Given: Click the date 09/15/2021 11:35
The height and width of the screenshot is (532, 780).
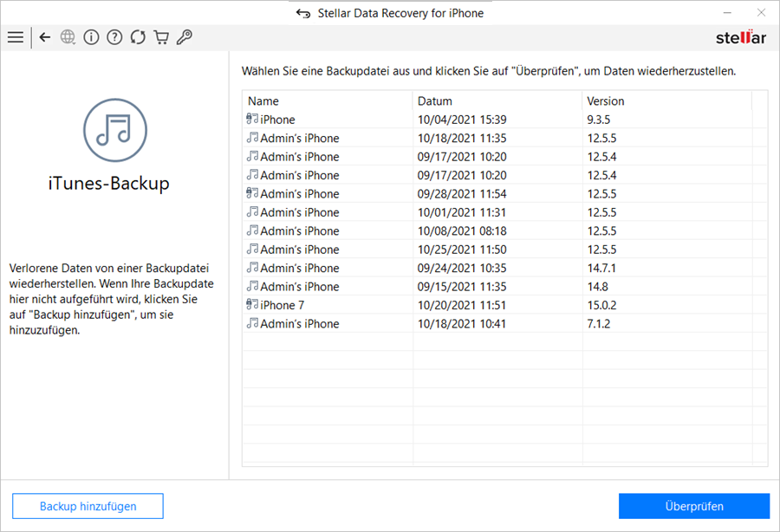Looking at the screenshot, I should (462, 287).
